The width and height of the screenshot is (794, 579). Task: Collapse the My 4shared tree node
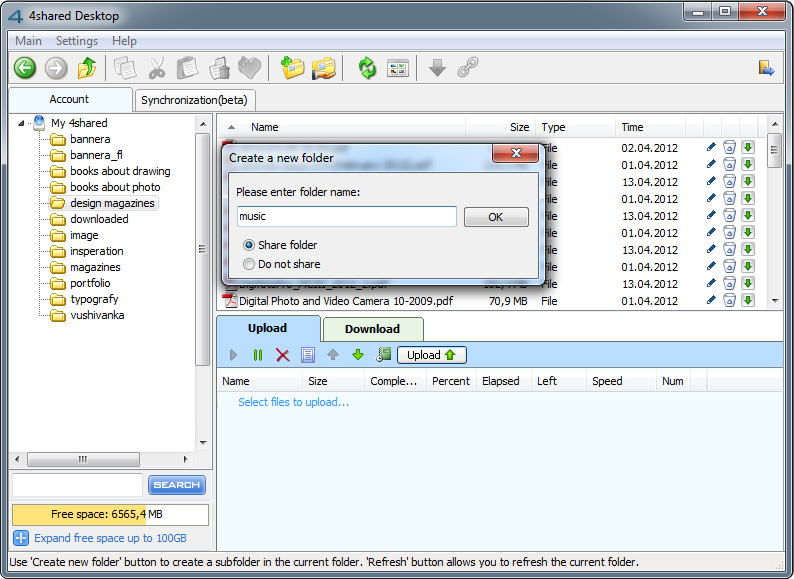[x=21, y=123]
